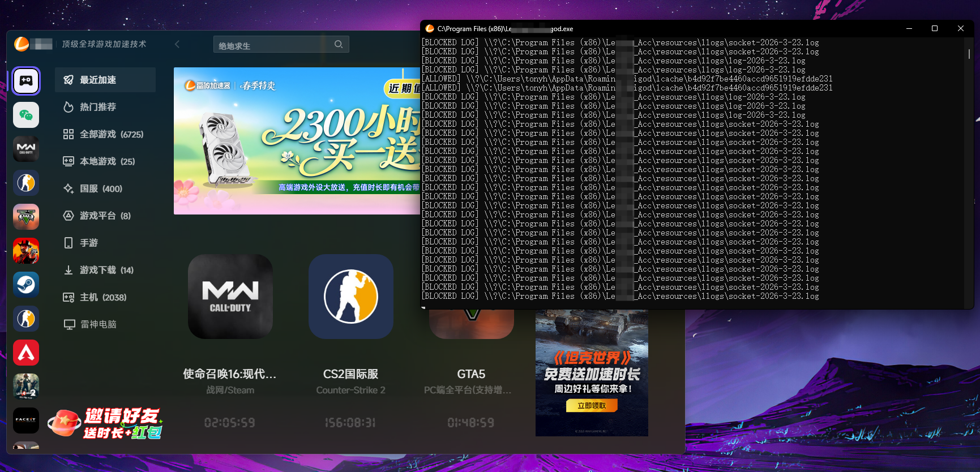Close the console window

pos(961,28)
